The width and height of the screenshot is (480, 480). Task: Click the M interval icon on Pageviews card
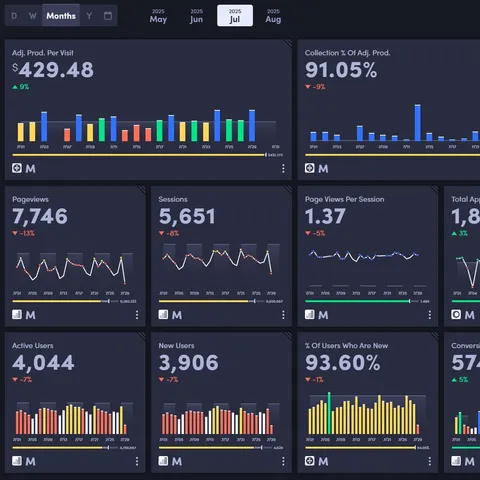click(x=30, y=315)
